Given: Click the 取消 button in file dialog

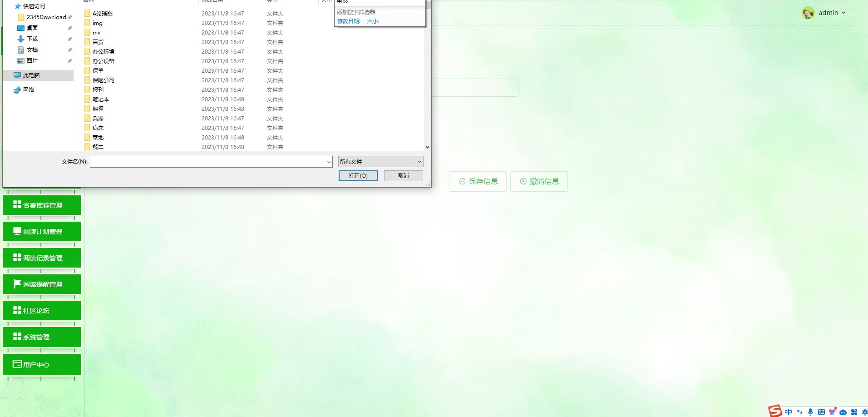Looking at the screenshot, I should [403, 176].
